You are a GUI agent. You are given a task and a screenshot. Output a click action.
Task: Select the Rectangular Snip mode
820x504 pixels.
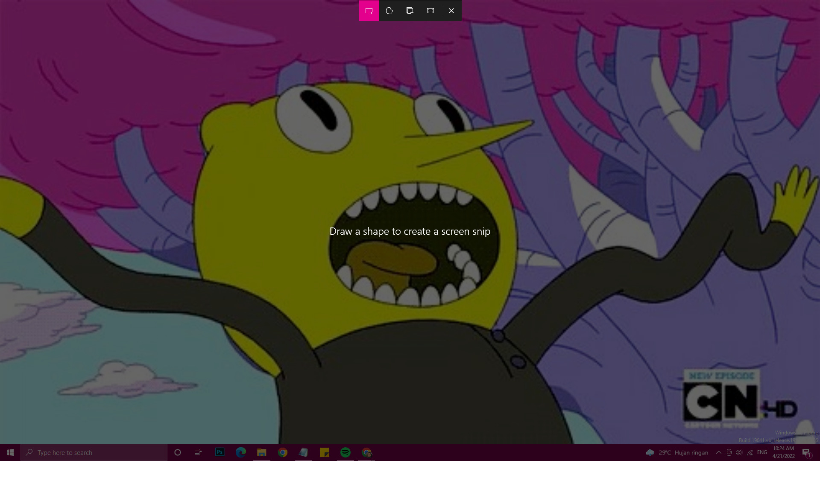[x=369, y=11]
